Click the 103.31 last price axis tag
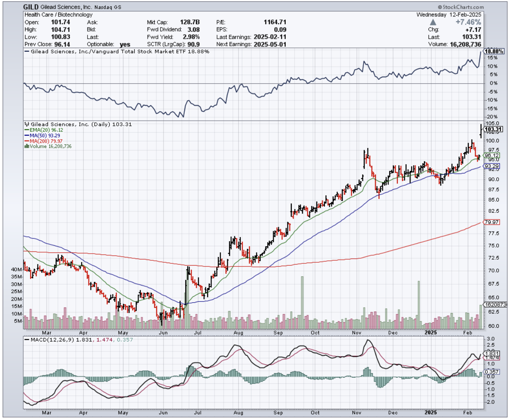Screen dimensions: 511x420 [493, 129]
